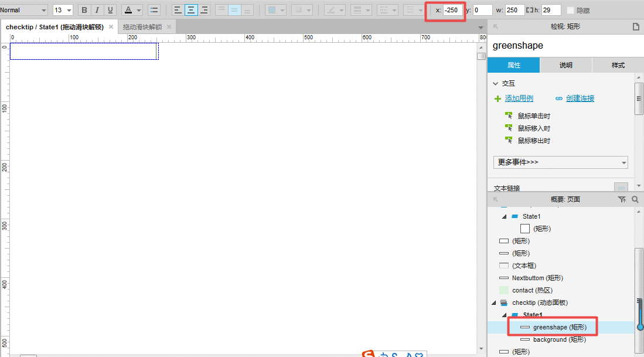Align text to vertical middle
This screenshot has height=357, width=644.
tap(234, 10)
